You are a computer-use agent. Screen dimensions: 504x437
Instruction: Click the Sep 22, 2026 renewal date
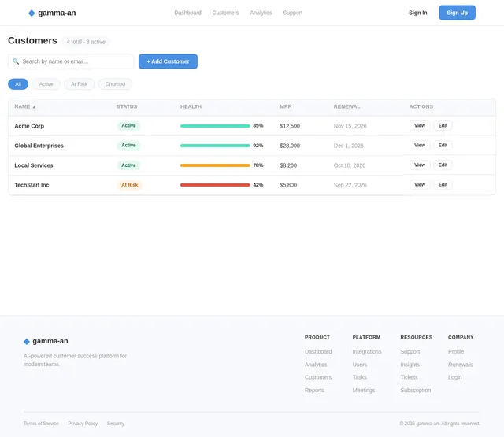coord(350,185)
